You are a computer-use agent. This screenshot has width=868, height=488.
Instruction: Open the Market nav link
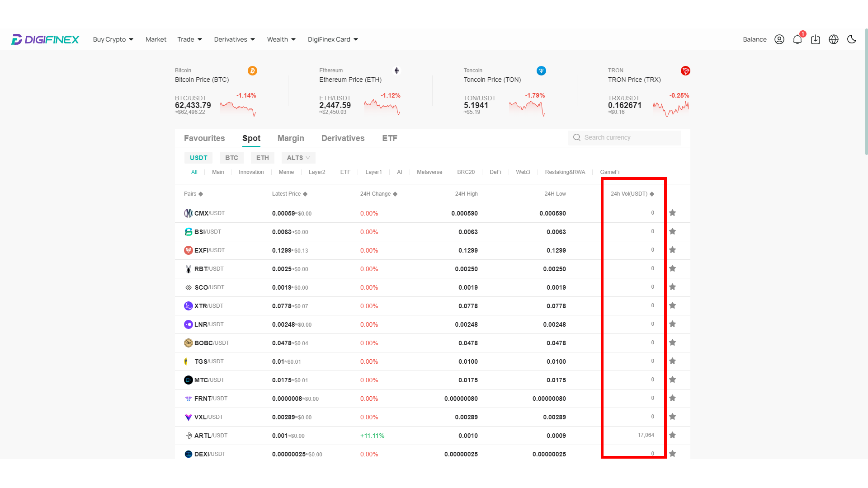pos(156,39)
